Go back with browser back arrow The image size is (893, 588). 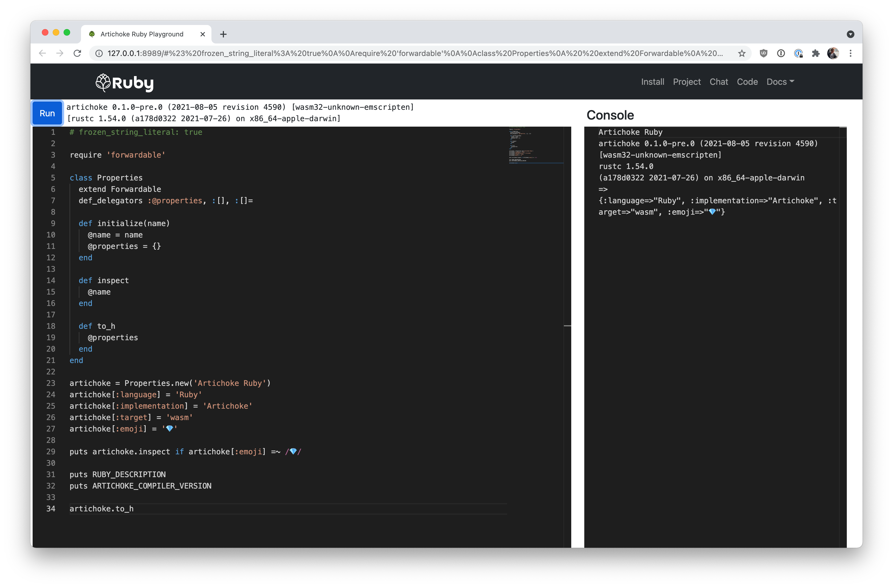[x=42, y=53]
